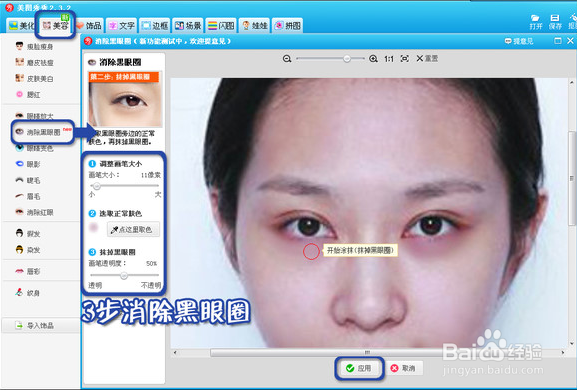Select the 眼影 eye shadow tool

coord(29,164)
